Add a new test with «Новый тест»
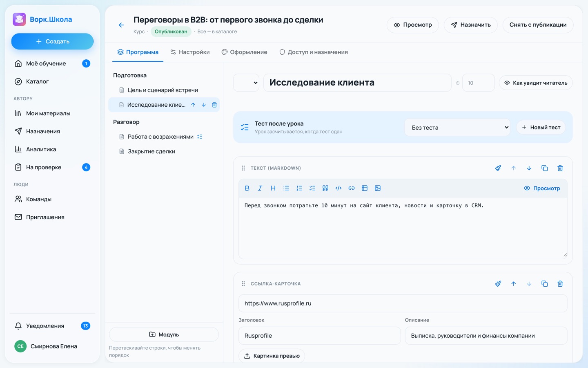Viewport: 588px width, 368px height. (541, 128)
